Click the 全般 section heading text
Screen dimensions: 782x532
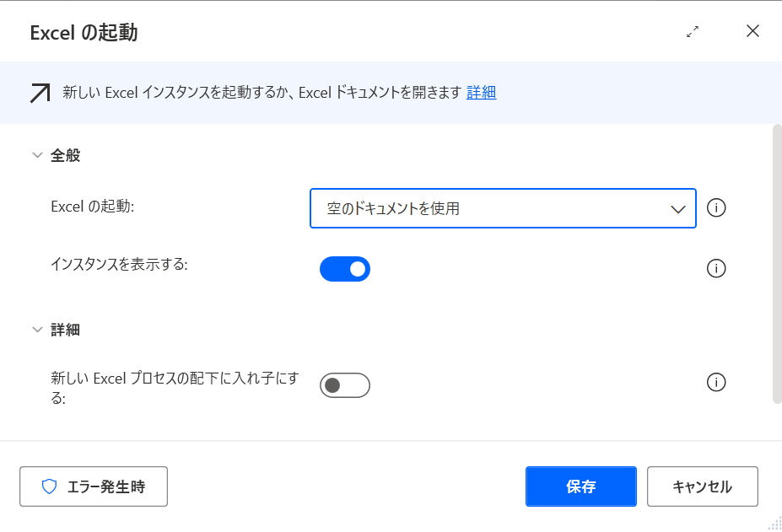pos(66,155)
